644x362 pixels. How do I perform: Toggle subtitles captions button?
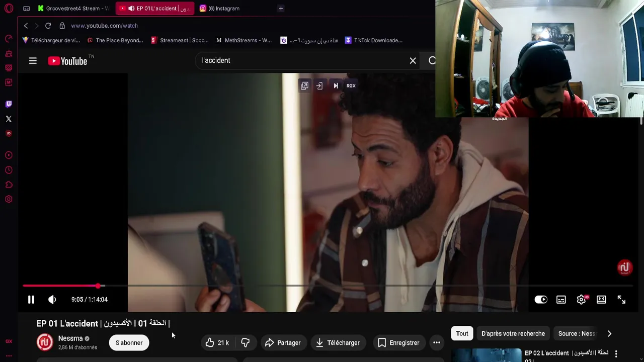[x=561, y=300]
